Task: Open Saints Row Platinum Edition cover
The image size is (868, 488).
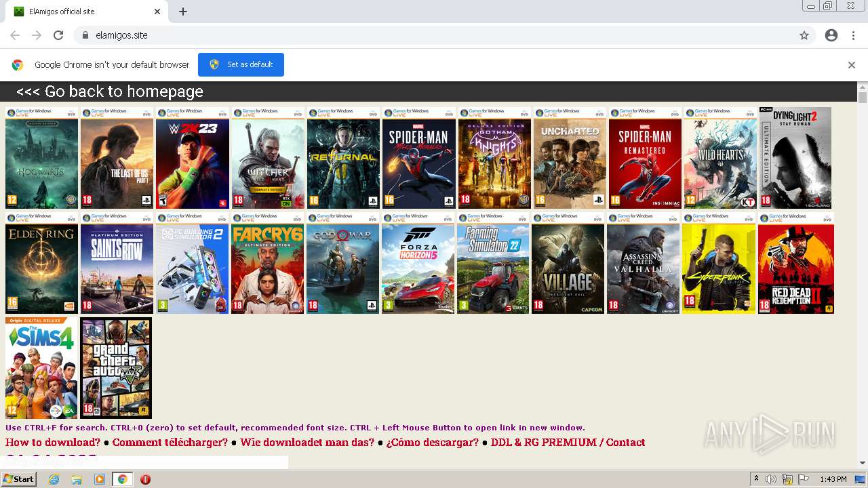Action: click(117, 263)
